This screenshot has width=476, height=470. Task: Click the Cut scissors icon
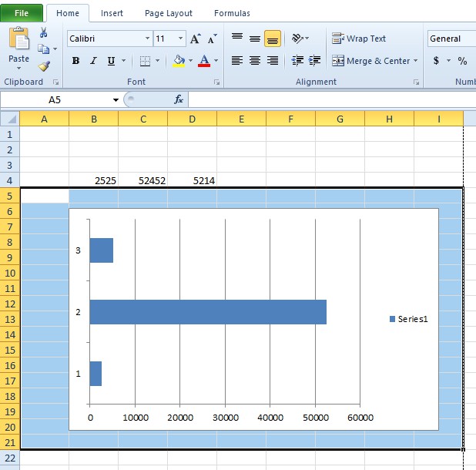coord(44,32)
